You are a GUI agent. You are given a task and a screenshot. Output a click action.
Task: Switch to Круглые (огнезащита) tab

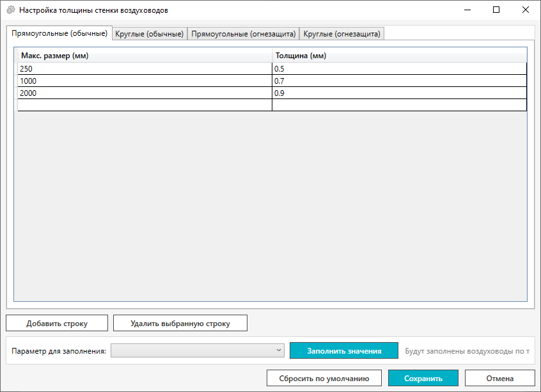[x=341, y=34]
